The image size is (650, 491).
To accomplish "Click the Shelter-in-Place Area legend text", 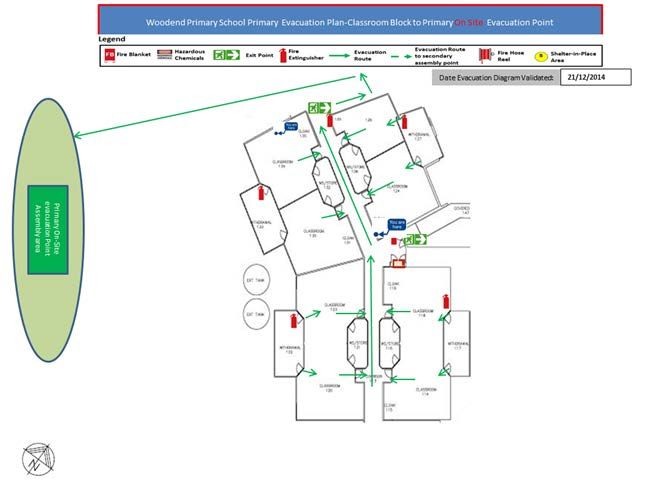I will (x=573, y=57).
